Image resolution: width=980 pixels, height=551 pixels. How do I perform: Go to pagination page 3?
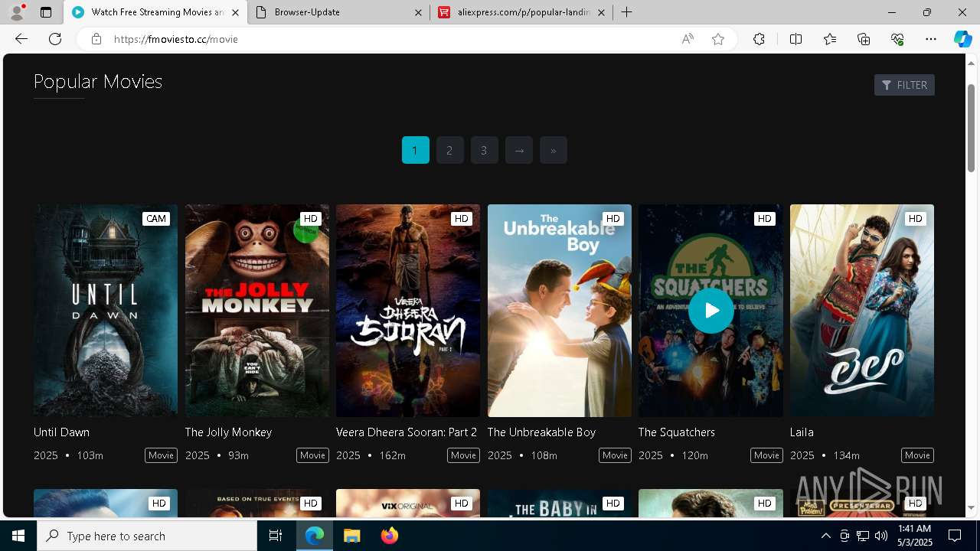484,150
